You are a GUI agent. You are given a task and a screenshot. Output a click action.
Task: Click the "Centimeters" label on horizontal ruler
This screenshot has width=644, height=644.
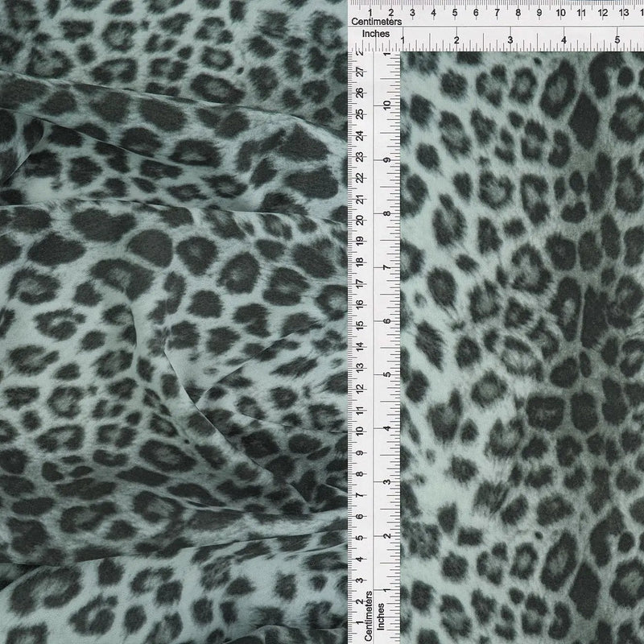pos(376,22)
